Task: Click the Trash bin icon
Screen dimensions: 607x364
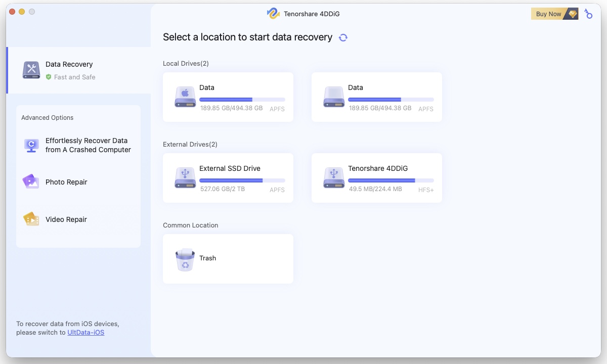Action: [185, 259]
